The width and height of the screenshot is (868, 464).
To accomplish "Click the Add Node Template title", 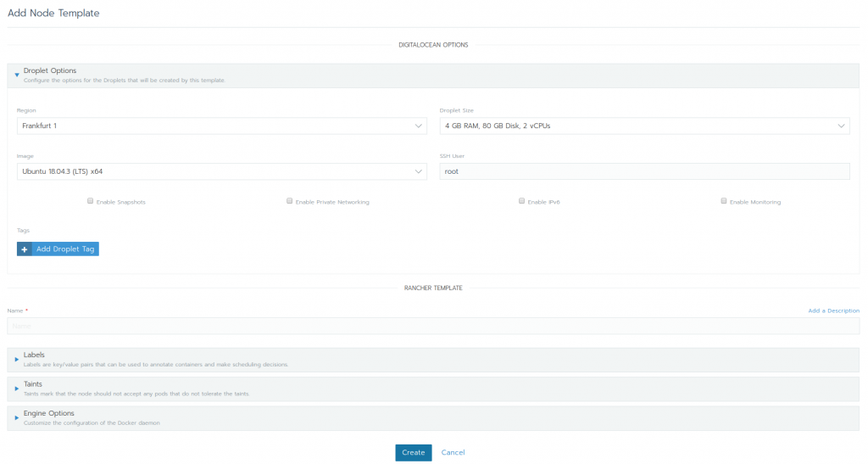I will [53, 14].
